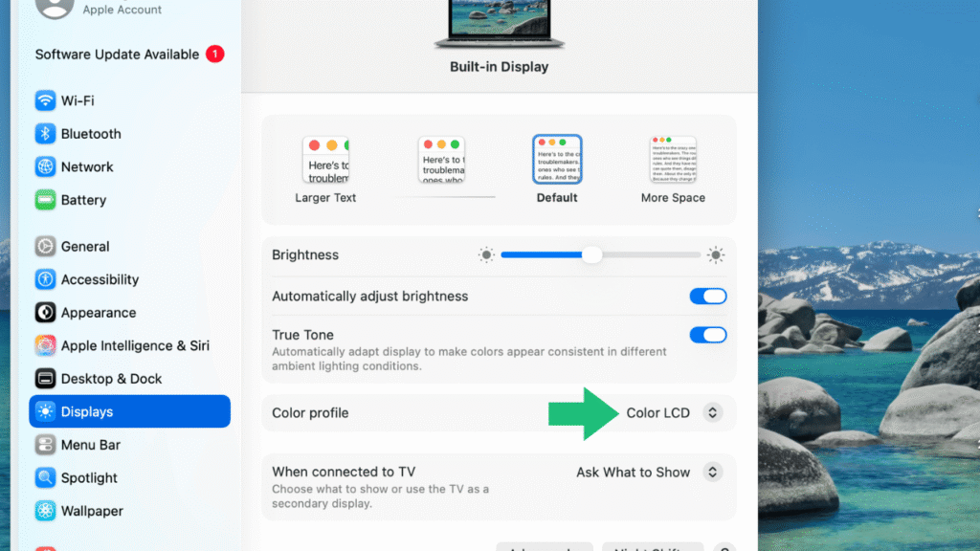The width and height of the screenshot is (980, 551).
Task: Click the Displays sun icon
Action: click(45, 411)
